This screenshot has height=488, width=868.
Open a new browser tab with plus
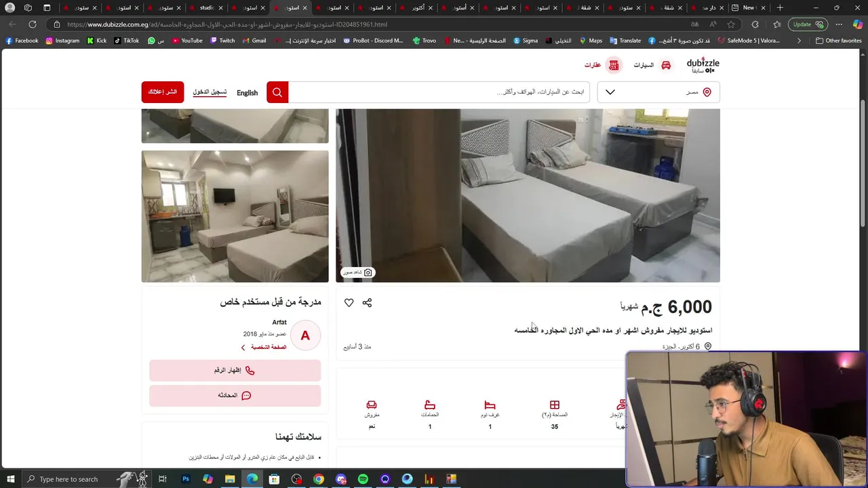click(780, 7)
